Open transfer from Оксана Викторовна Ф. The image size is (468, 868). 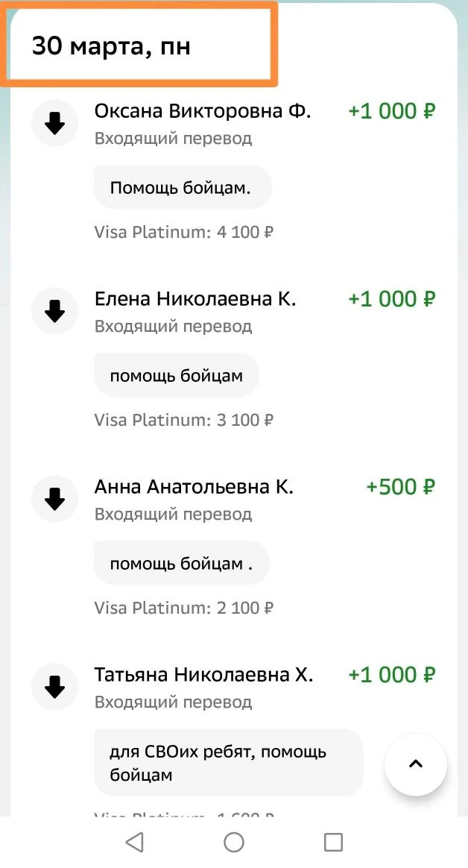coord(202,112)
